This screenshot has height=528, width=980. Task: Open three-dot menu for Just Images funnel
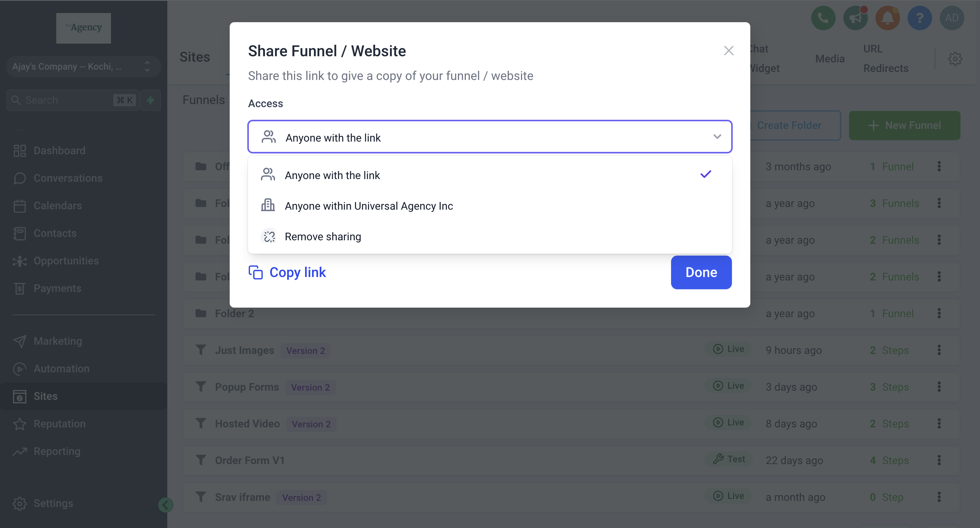[939, 350]
